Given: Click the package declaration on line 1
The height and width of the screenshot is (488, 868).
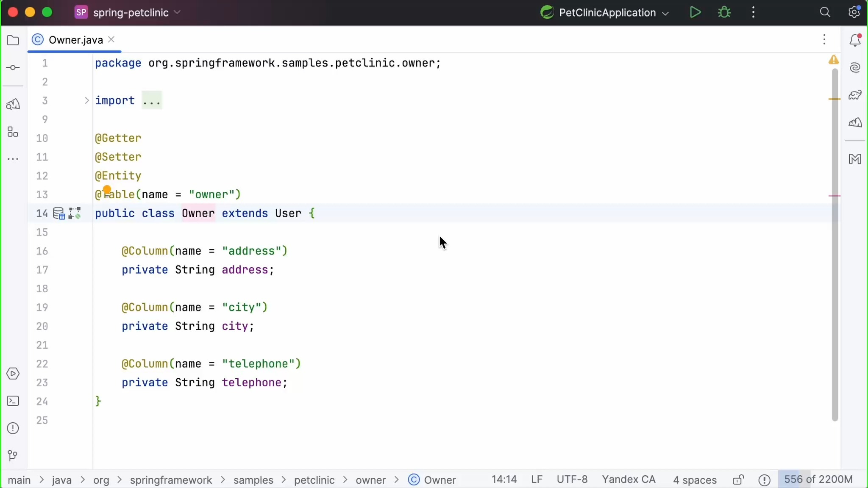Looking at the screenshot, I should pyautogui.click(x=268, y=63).
